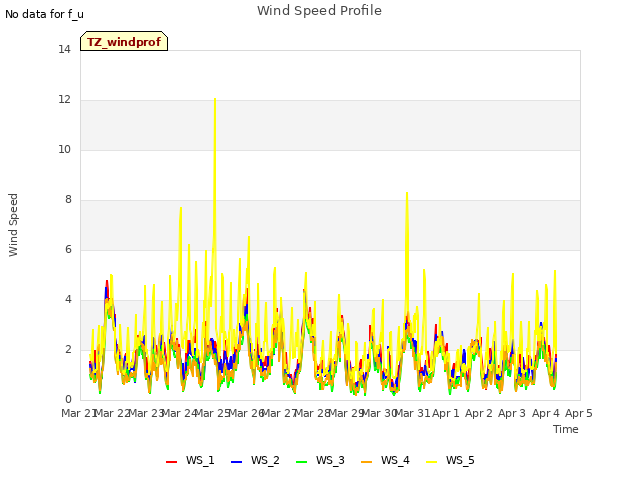Click the 'No data for f_u' message

click(44, 14)
